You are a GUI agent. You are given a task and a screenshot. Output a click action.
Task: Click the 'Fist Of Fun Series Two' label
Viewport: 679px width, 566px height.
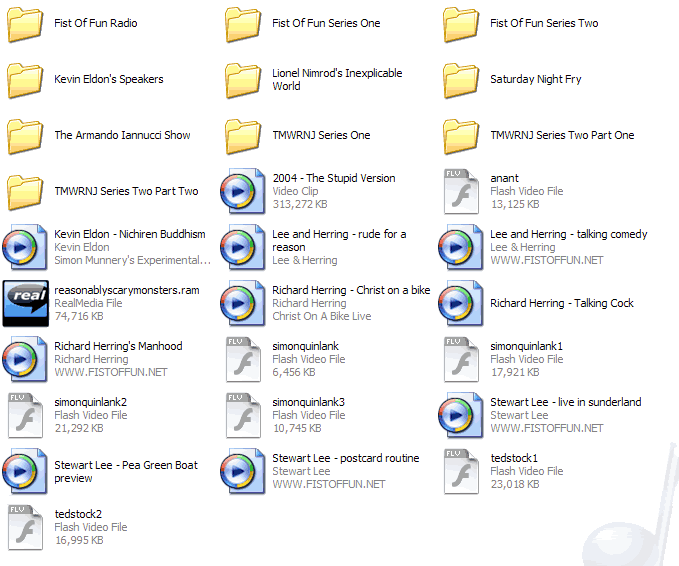pos(544,23)
